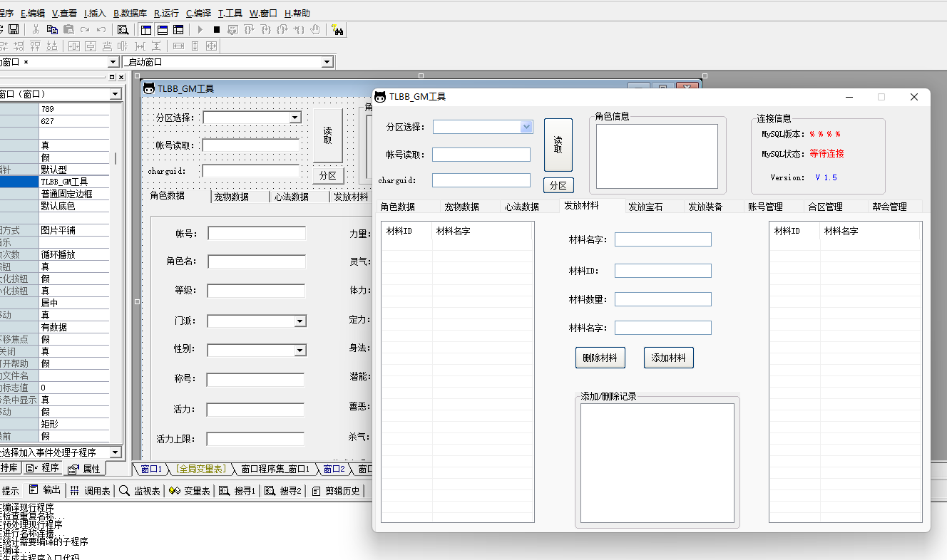This screenshot has height=560, width=947.
Task: Click the magnifier find icon in the toolbar
Action: pos(123,29)
